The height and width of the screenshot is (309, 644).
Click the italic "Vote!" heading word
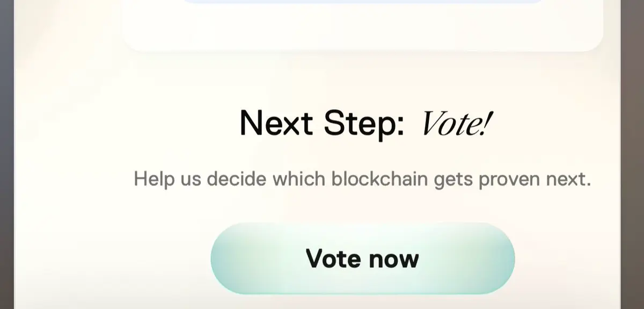coord(456,123)
